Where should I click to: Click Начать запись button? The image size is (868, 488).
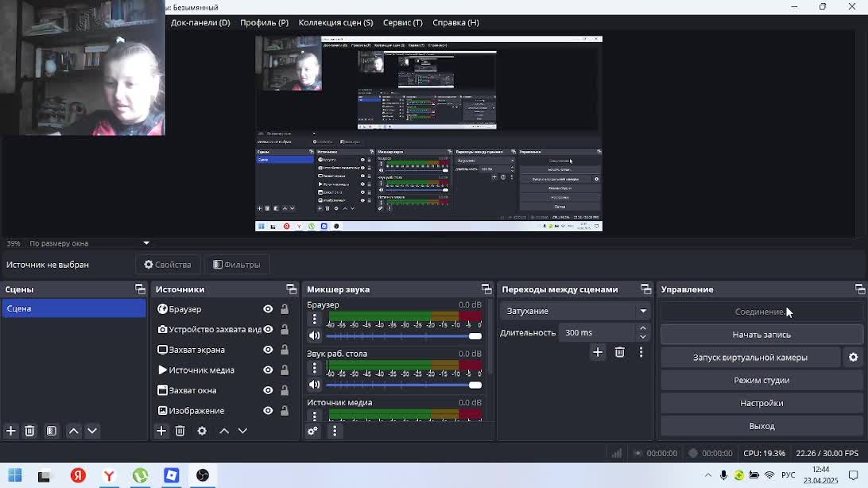click(761, 335)
